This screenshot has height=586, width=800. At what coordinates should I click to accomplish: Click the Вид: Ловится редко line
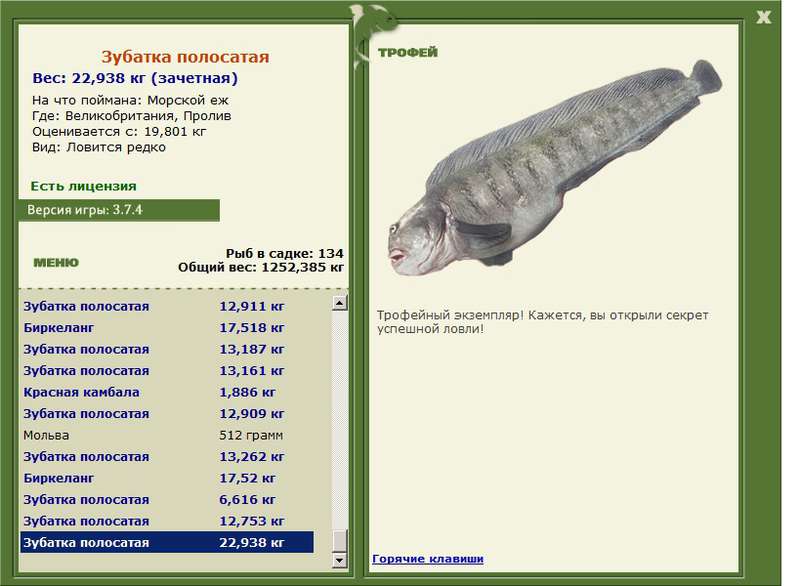pyautogui.click(x=99, y=147)
